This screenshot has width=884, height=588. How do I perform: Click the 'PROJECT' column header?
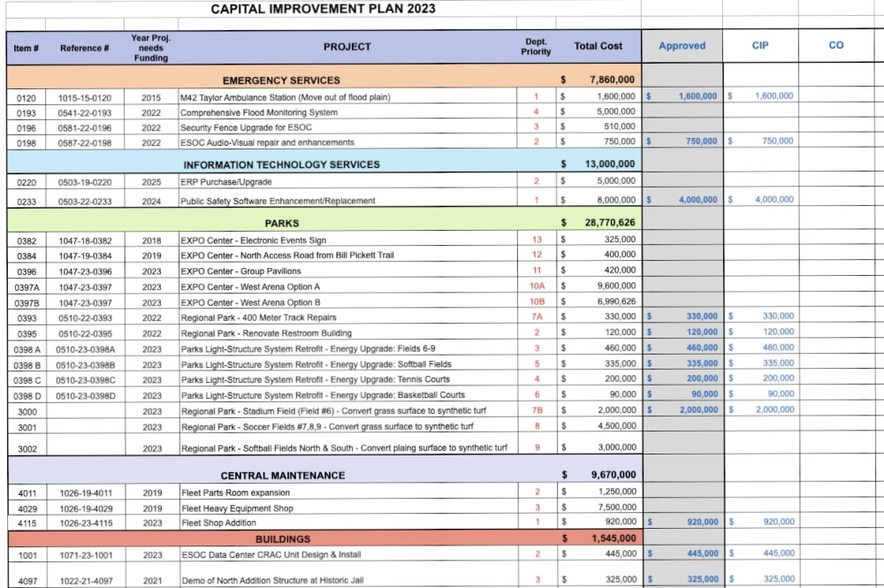pyautogui.click(x=347, y=47)
